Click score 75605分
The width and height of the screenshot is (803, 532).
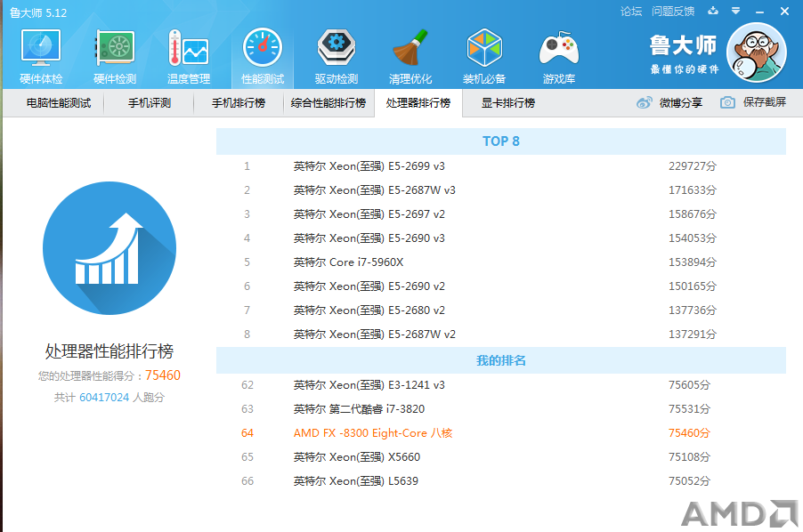pos(689,385)
